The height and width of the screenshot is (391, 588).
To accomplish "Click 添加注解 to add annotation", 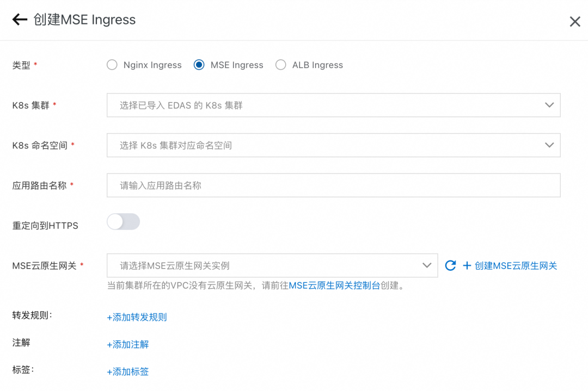I will [128, 344].
